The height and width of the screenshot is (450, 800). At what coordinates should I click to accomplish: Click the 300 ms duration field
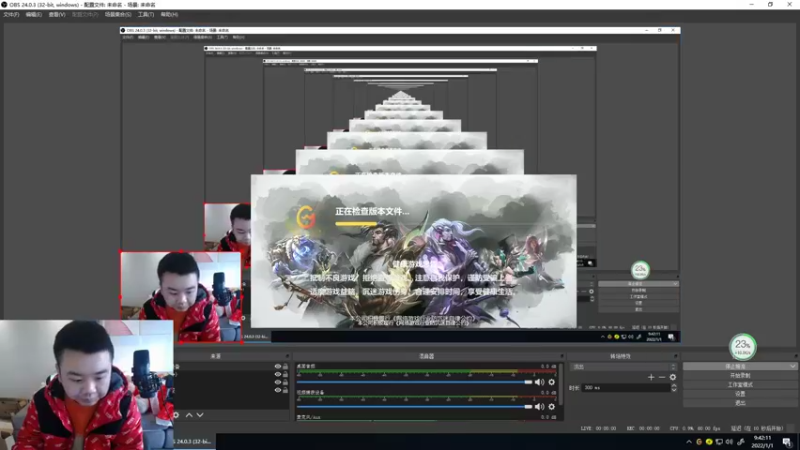[626, 388]
